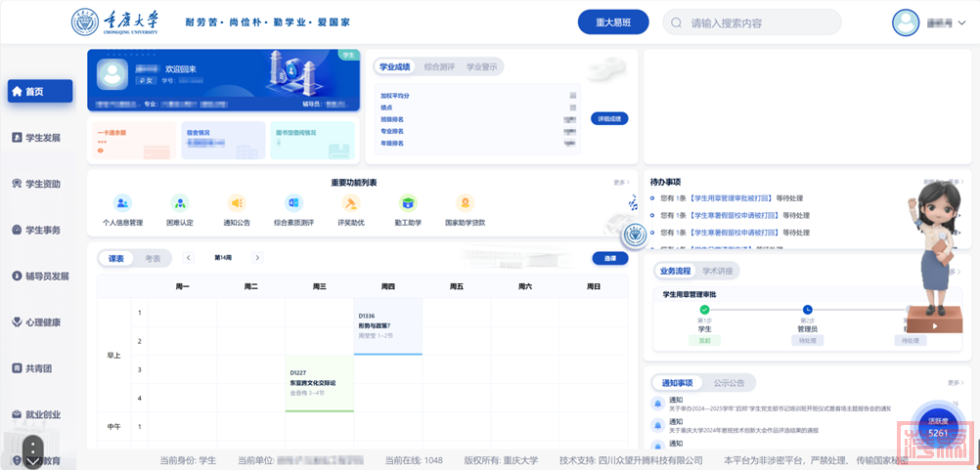The image size is (980, 470).
Task: Open the 个人信息管理 icon
Action: click(x=122, y=204)
